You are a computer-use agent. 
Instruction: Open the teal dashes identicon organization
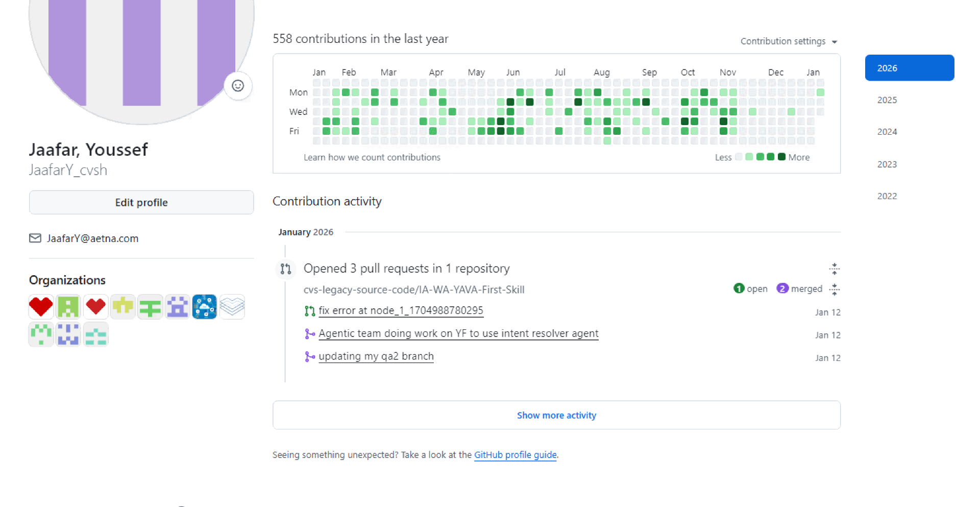(x=95, y=334)
